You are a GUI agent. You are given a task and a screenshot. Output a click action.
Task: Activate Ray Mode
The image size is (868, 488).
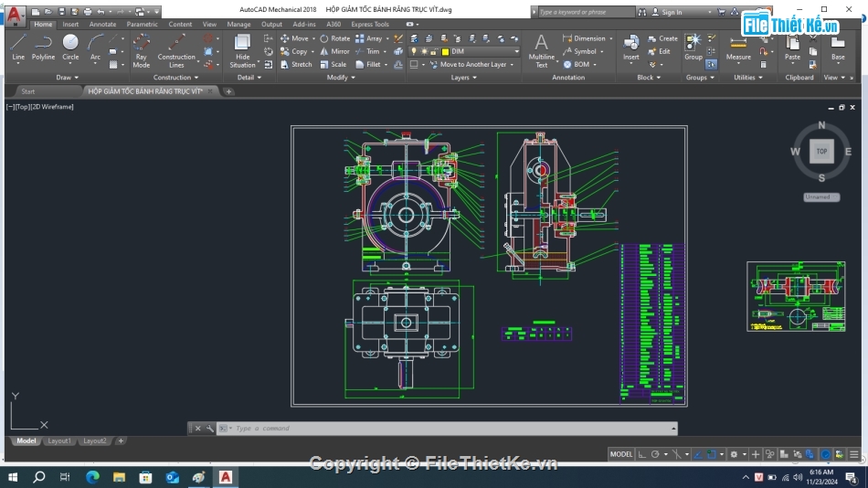(141, 50)
